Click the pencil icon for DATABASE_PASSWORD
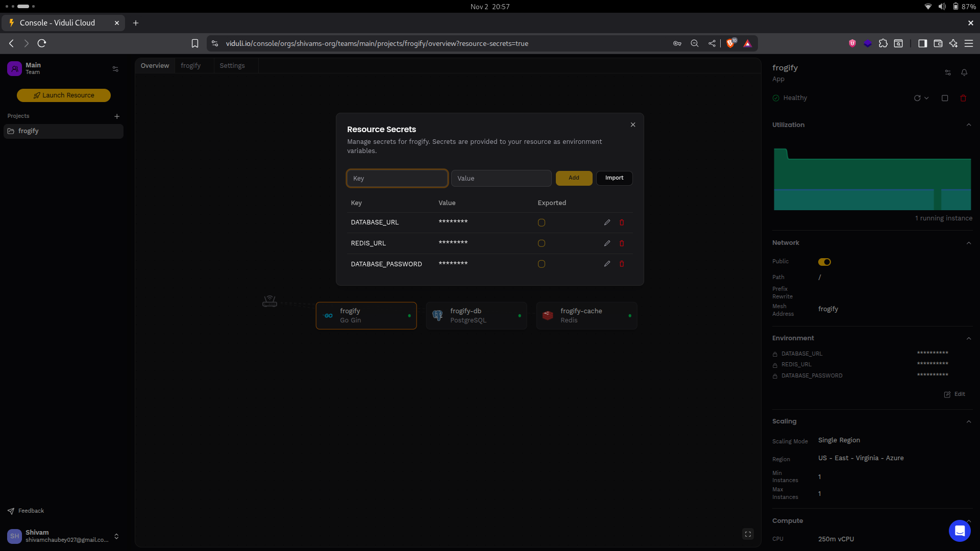This screenshot has height=551, width=980. [x=607, y=264]
